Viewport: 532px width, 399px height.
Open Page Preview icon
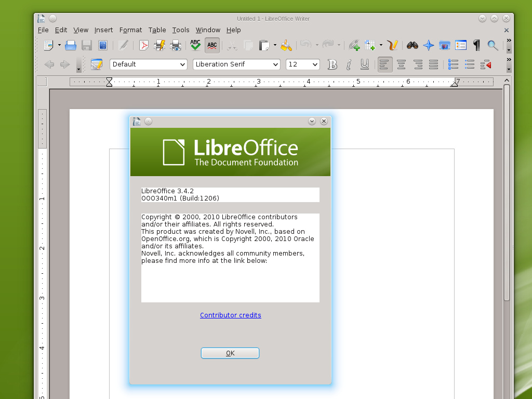point(176,45)
